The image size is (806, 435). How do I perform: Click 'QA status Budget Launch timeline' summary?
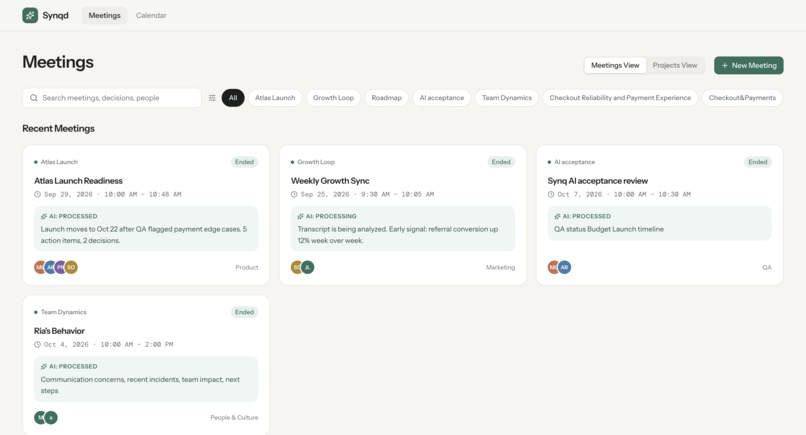609,229
